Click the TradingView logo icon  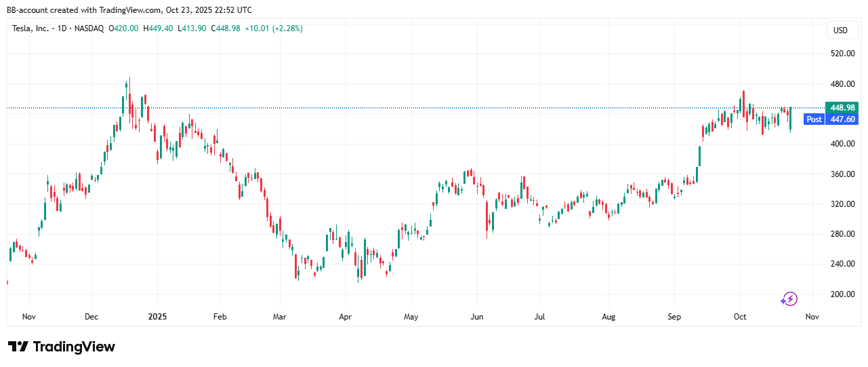pyautogui.click(x=18, y=347)
